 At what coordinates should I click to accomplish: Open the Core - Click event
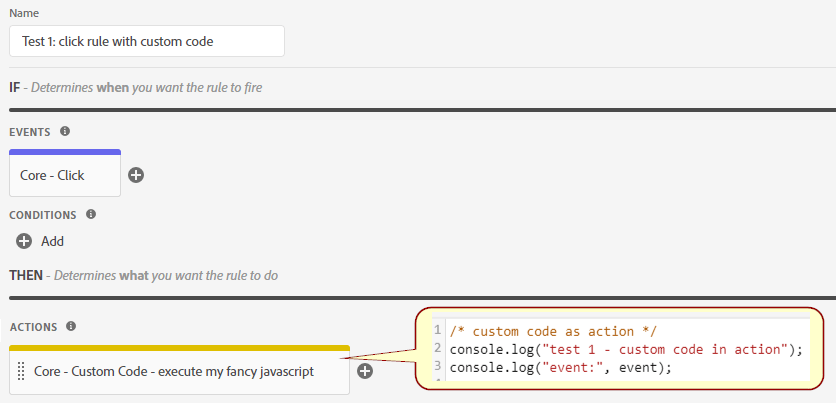click(65, 176)
